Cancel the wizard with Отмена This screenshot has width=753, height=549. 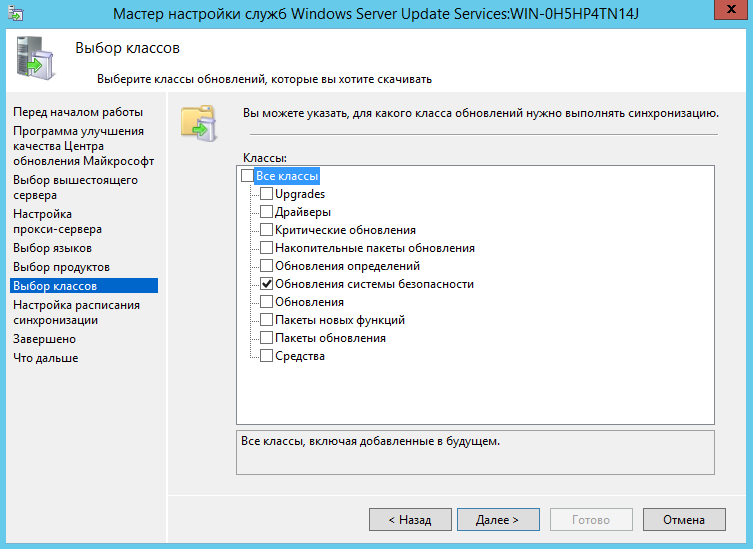pyautogui.click(x=684, y=520)
